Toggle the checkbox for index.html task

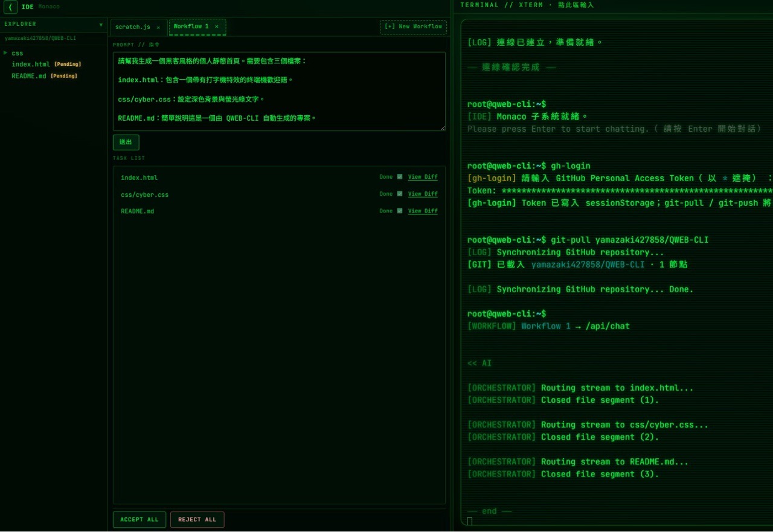[x=400, y=177]
